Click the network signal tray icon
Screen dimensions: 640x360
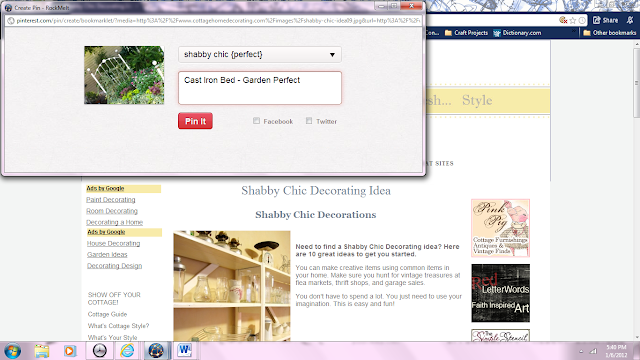(x=594, y=351)
